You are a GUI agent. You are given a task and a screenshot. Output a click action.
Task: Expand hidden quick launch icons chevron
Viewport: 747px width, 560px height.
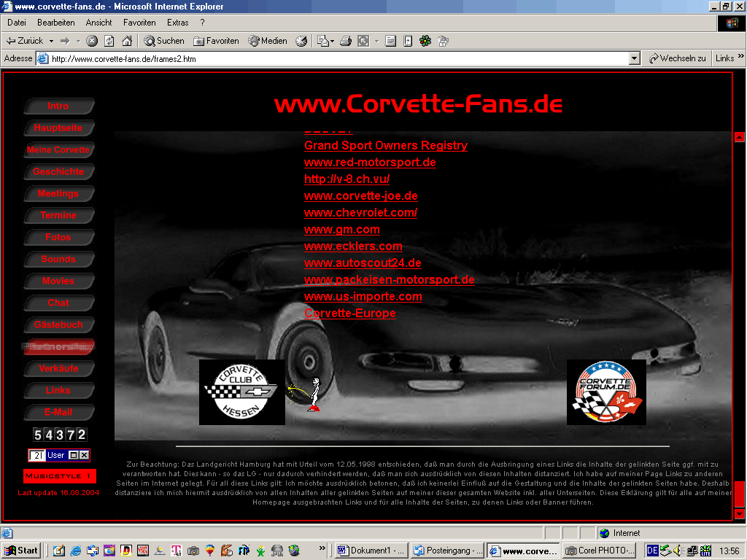point(322,548)
